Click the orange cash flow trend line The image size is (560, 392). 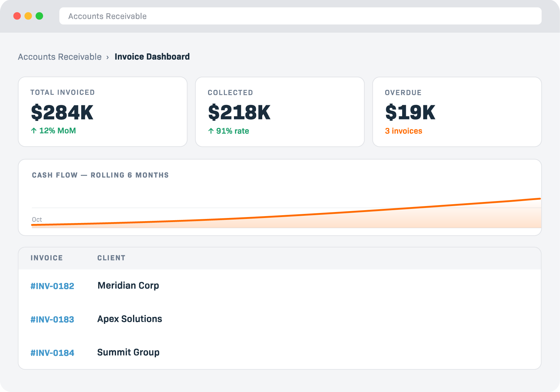(x=286, y=215)
